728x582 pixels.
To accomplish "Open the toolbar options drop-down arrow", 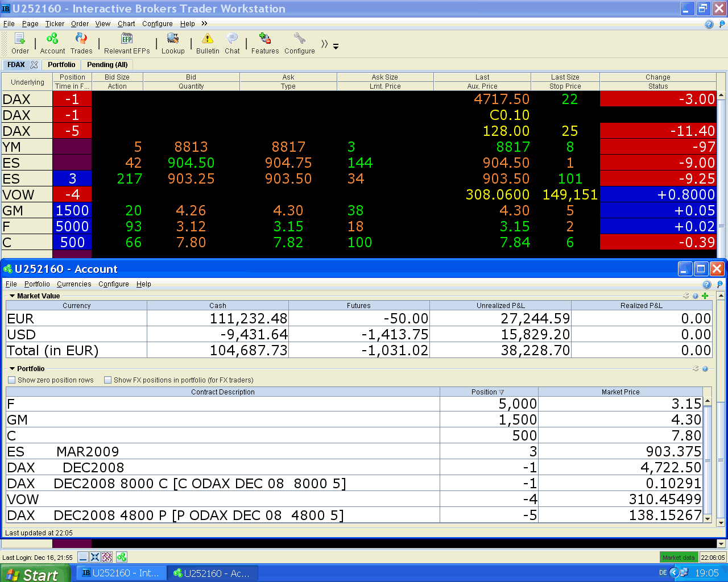I will tap(336, 47).
